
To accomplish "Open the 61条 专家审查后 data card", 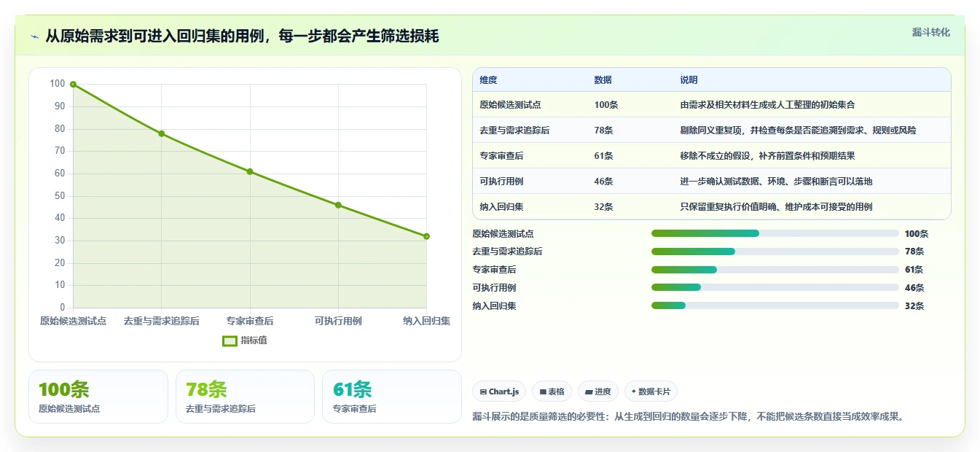I will 392,397.
